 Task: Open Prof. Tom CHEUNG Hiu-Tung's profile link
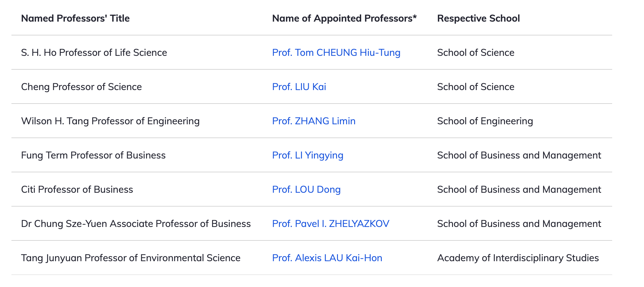pos(336,53)
